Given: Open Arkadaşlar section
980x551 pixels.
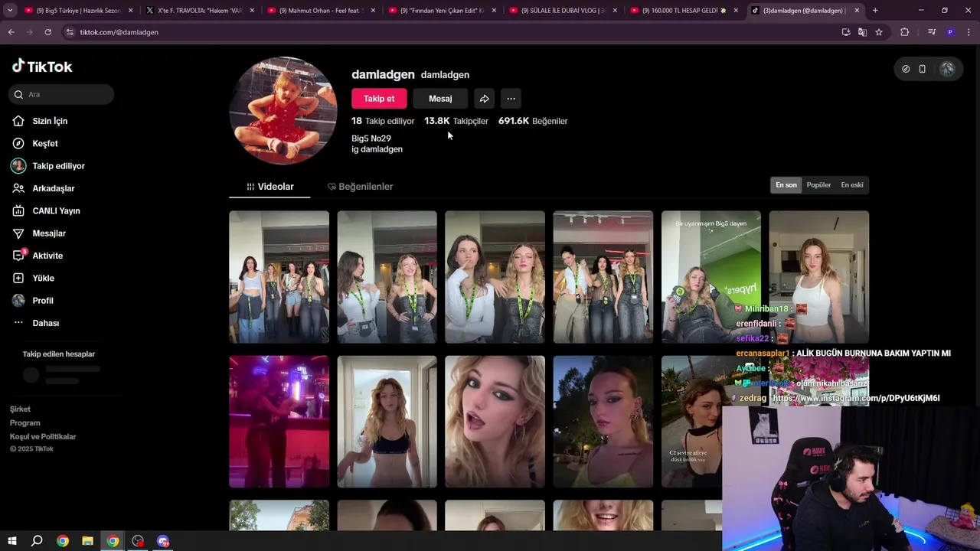Looking at the screenshot, I should click(44, 188).
